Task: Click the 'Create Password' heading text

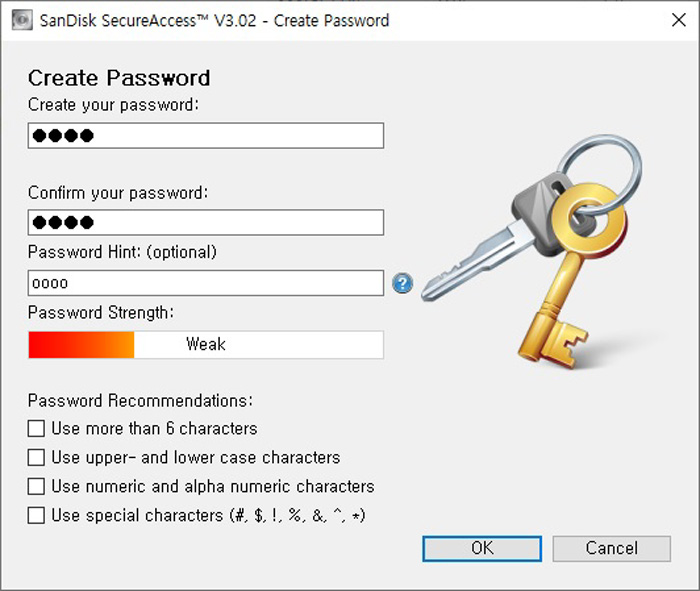Action: [x=119, y=78]
